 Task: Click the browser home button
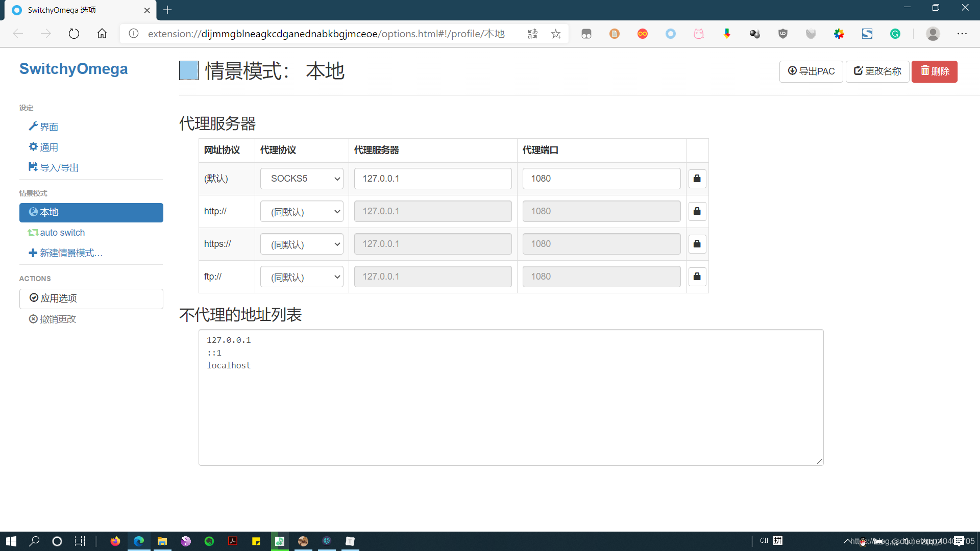pyautogui.click(x=102, y=34)
